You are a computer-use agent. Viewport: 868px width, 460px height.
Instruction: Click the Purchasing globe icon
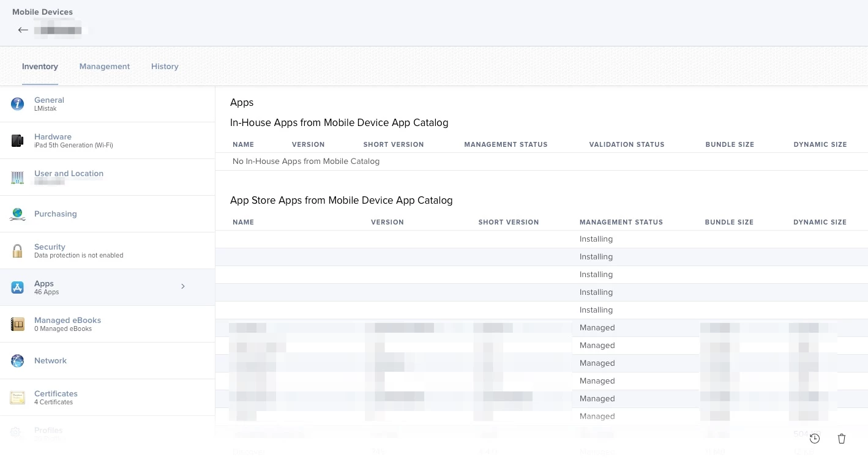coord(18,214)
